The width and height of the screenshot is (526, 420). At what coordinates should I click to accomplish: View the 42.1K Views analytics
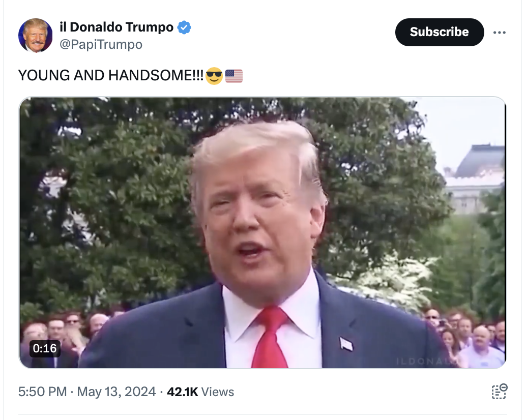[x=200, y=392]
